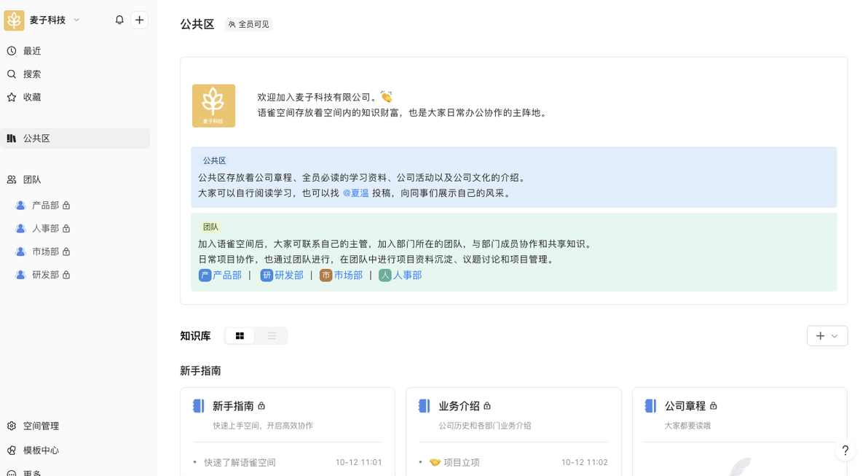
Task: Click the books icon beside 公共区
Action: point(12,138)
